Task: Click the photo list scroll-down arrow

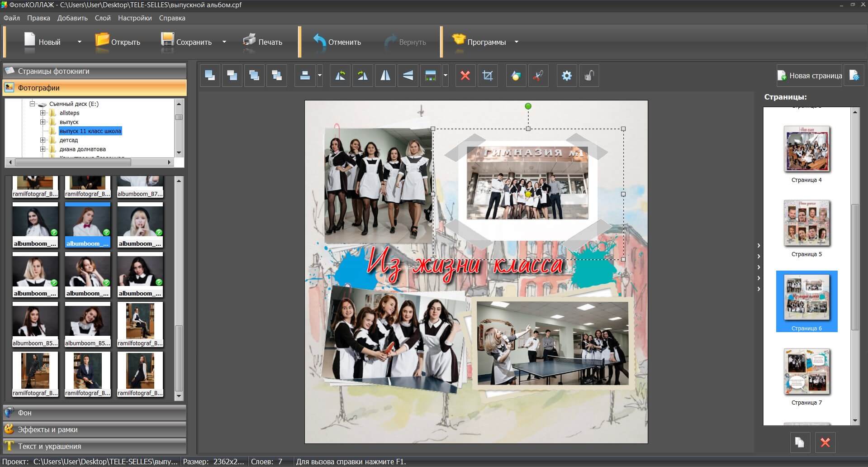Action: point(179,396)
